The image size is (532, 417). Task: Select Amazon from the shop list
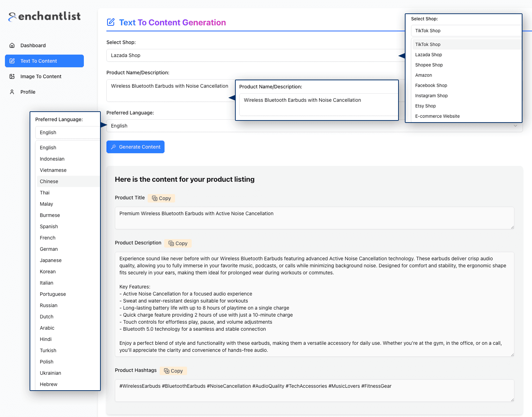pyautogui.click(x=423, y=75)
